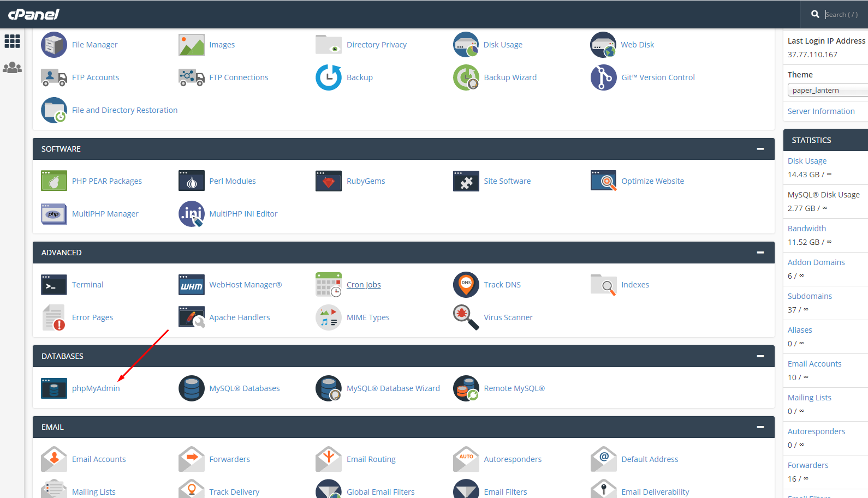Open the MultiPHP INI Editor icon
868x498 pixels.
(x=192, y=214)
